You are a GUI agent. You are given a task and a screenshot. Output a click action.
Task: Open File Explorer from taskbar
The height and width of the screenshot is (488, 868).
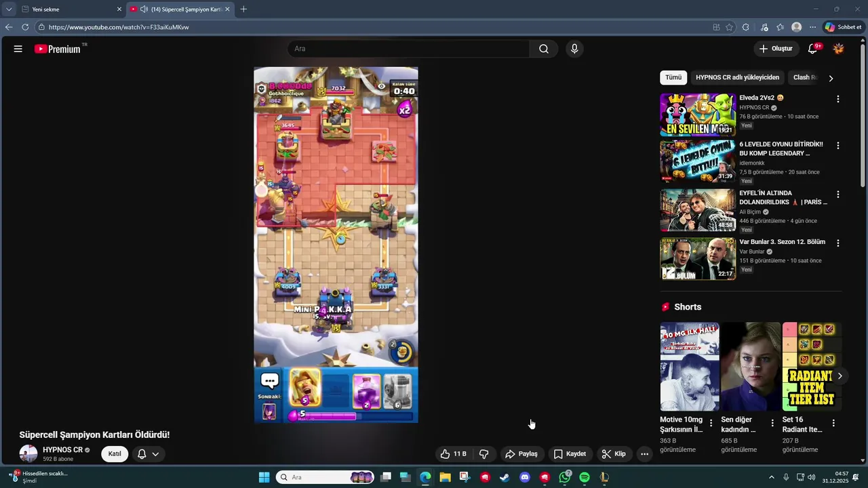click(x=445, y=477)
